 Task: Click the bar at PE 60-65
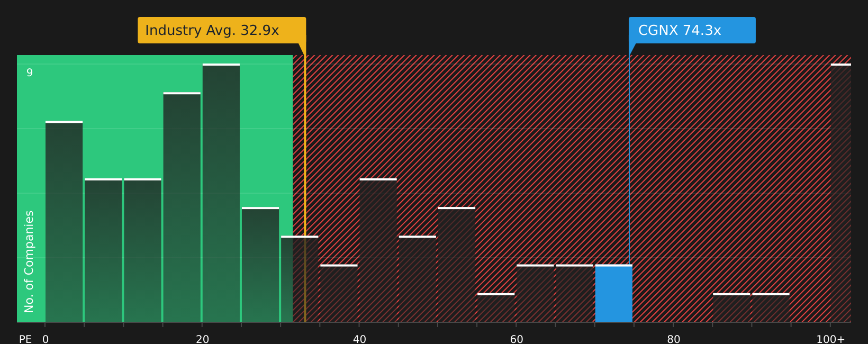pyautogui.click(x=535, y=293)
